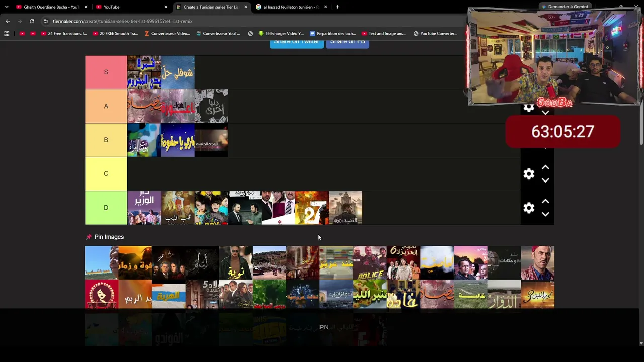The width and height of the screenshot is (644, 362).
Task: Open the YouTube Converter bookmark
Action: (435, 34)
